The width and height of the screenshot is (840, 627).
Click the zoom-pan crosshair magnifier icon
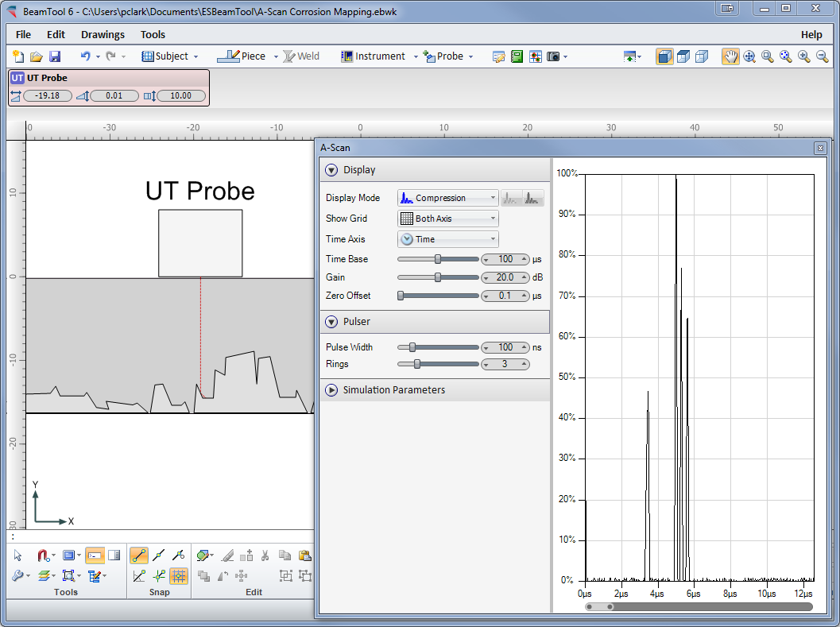[749, 56]
